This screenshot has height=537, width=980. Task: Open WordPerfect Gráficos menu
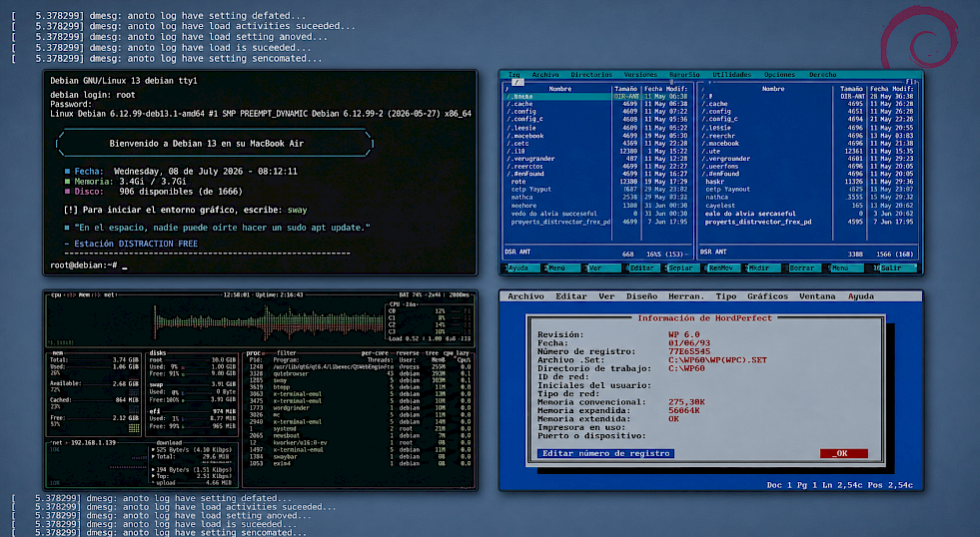click(767, 296)
